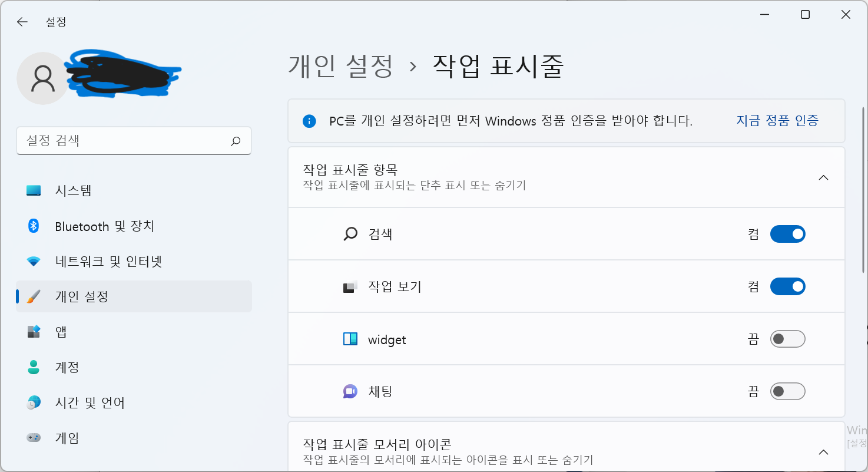This screenshot has height=472, width=868.
Task: Click the 시스템 monitor icon
Action: (x=34, y=190)
